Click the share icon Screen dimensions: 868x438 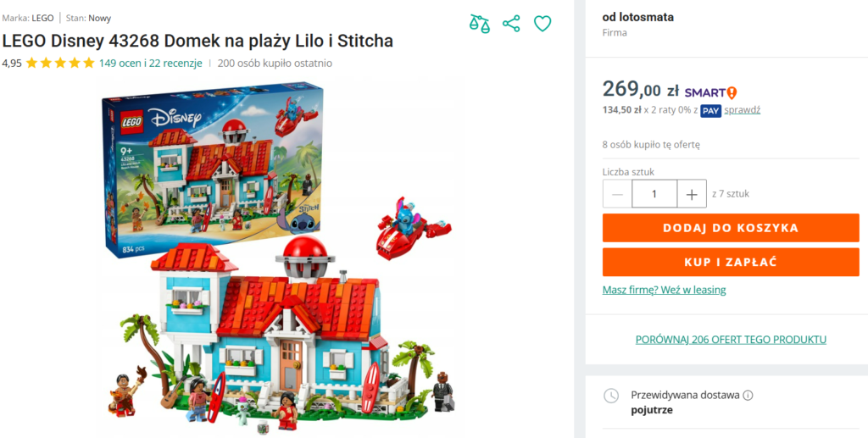tap(511, 24)
